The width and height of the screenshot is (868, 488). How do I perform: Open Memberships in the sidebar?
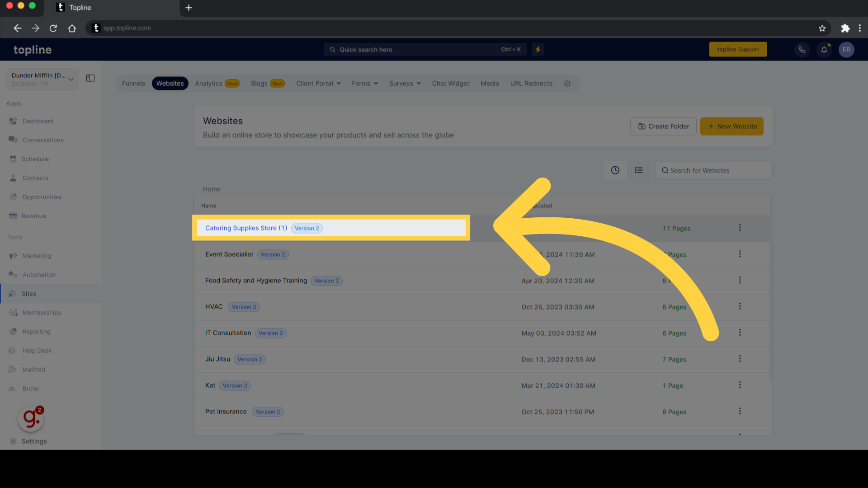(x=42, y=313)
